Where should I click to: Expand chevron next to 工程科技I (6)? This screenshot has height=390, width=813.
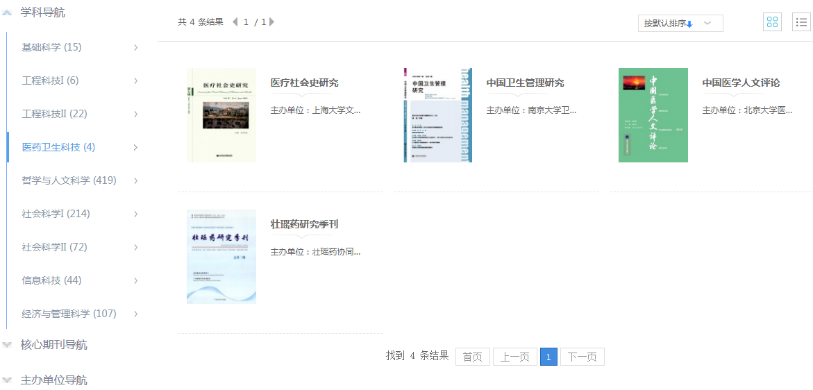click(136, 81)
